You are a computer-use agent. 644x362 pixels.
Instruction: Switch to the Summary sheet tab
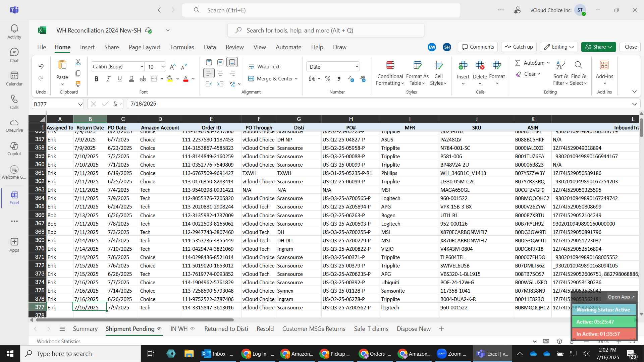click(x=85, y=329)
